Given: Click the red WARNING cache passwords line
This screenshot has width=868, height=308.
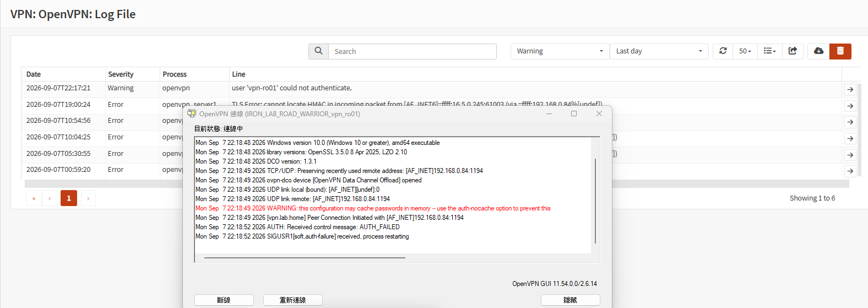Looking at the screenshot, I should click(373, 208).
